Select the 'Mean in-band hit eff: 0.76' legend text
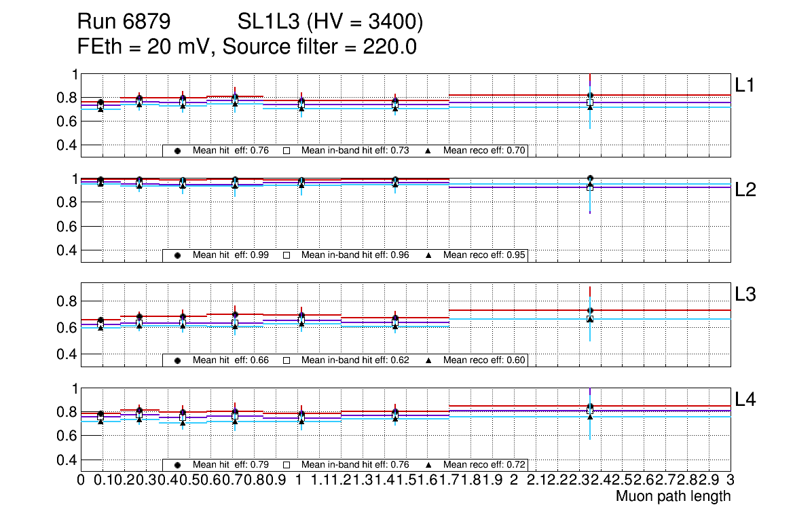The width and height of the screenshot is (812, 524). click(355, 465)
